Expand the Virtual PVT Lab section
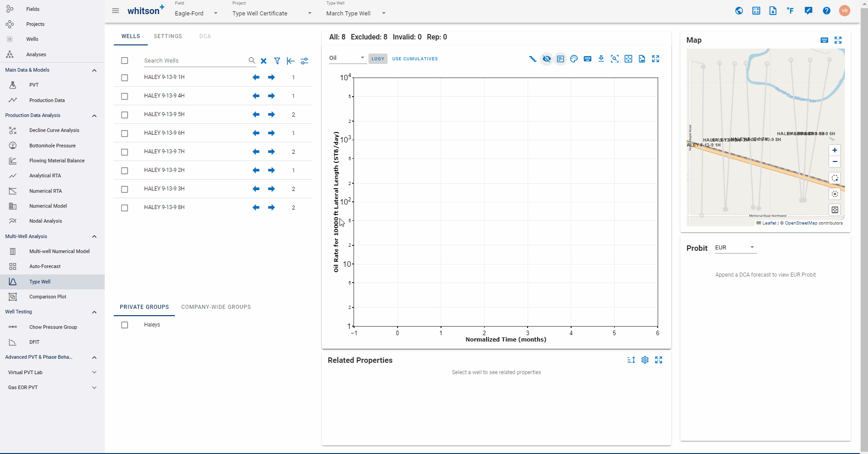Screen dimensions: 868x454 tap(94, 372)
